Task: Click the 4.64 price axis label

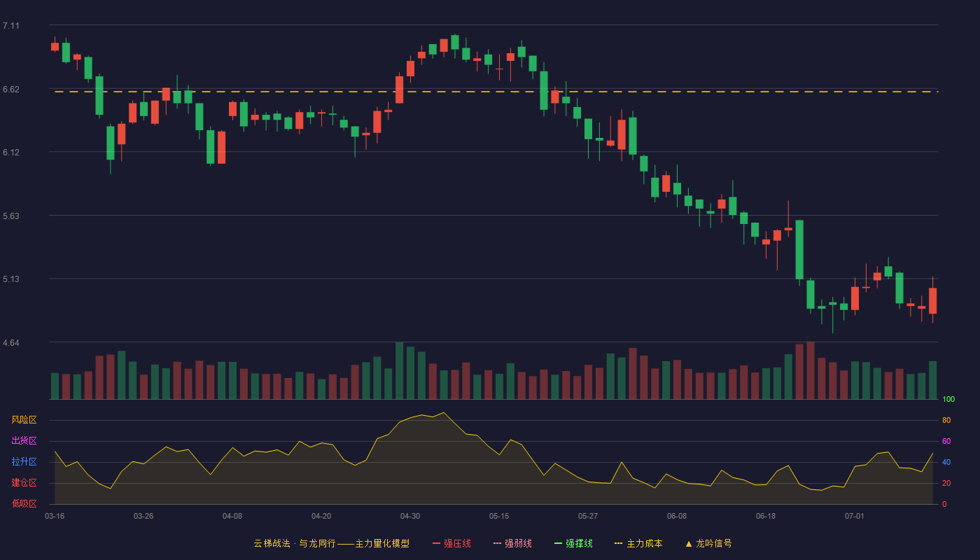Action: click(11, 343)
